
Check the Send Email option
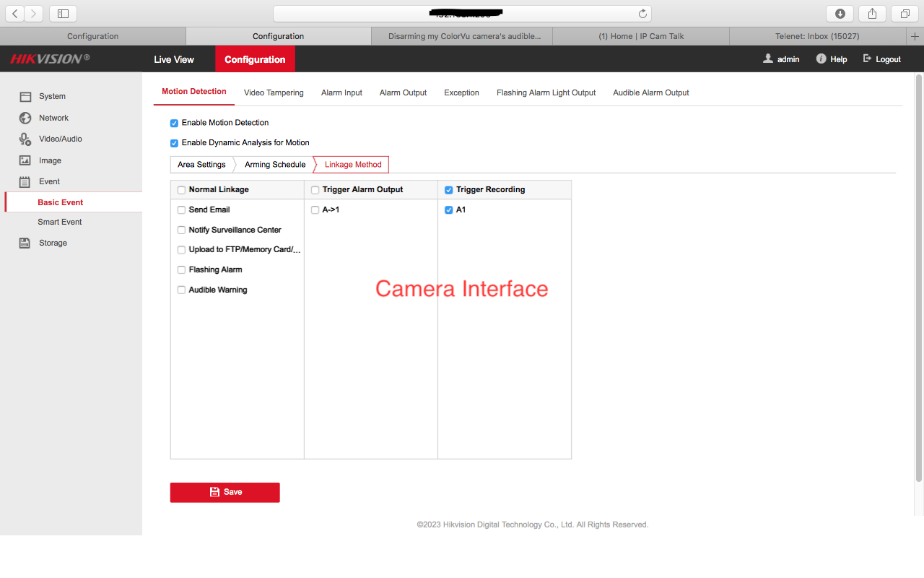click(x=181, y=210)
